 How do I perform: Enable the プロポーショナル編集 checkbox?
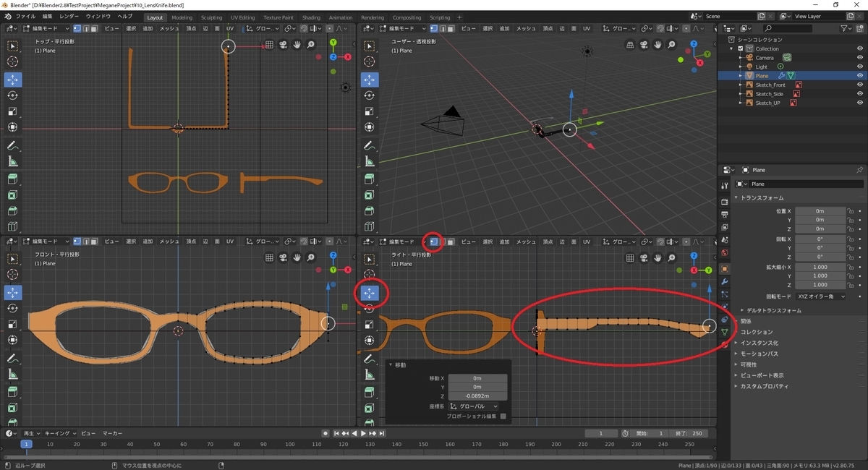pos(503,416)
